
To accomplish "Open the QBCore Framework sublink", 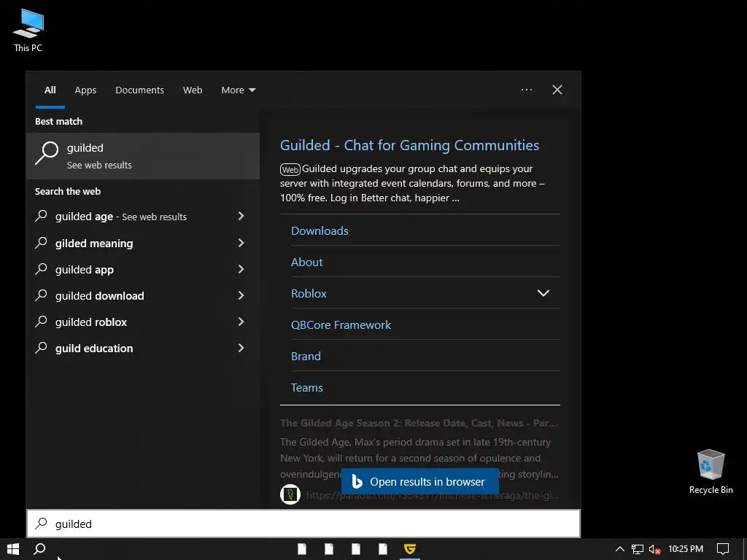I will (341, 324).
